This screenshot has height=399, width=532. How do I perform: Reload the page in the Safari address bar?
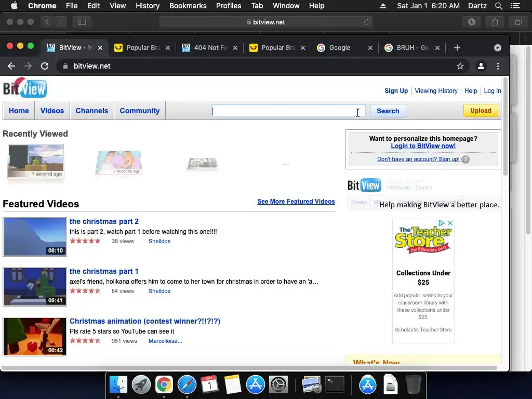(x=367, y=22)
